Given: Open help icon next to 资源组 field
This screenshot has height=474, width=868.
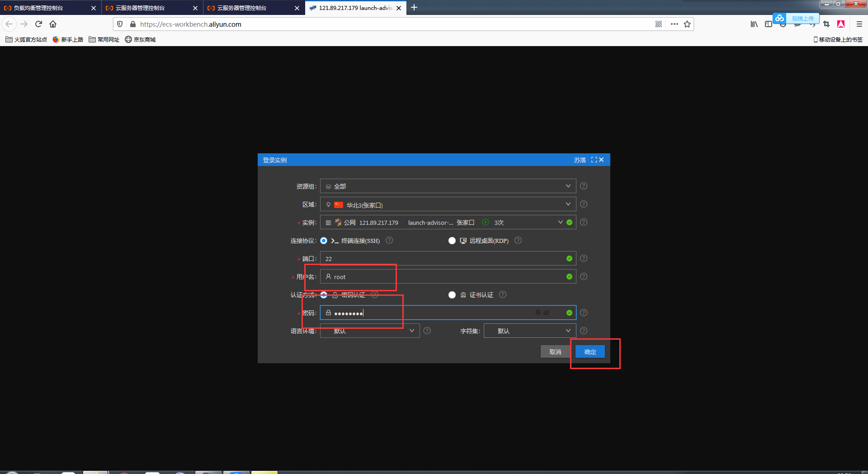Looking at the screenshot, I should pos(584,186).
